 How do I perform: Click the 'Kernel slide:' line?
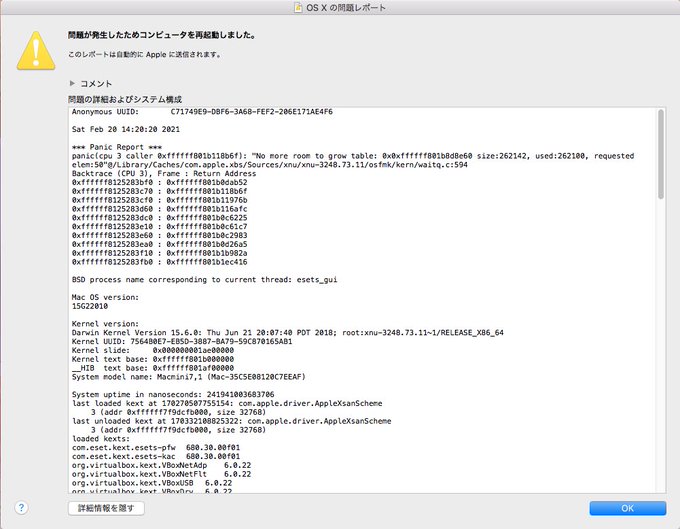153,350
